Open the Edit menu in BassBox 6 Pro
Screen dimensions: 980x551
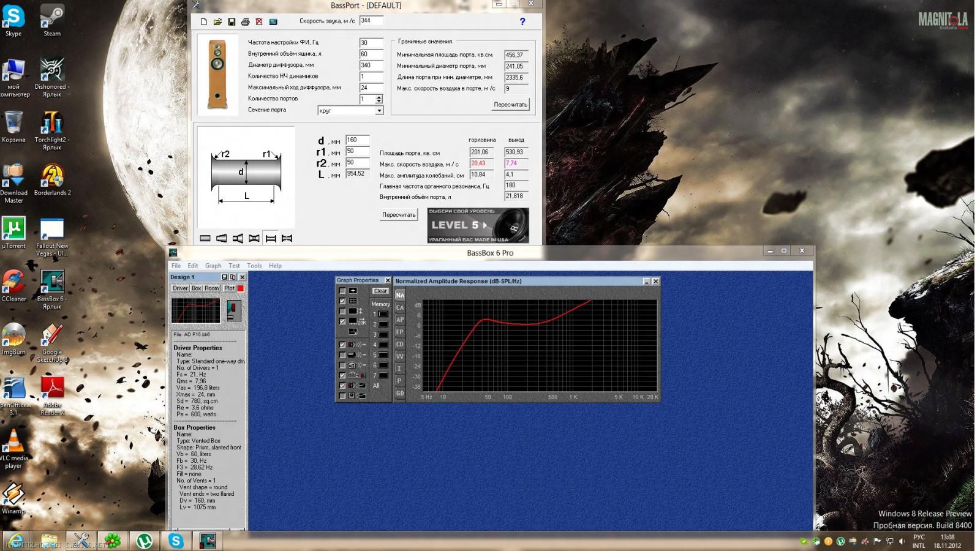(192, 266)
